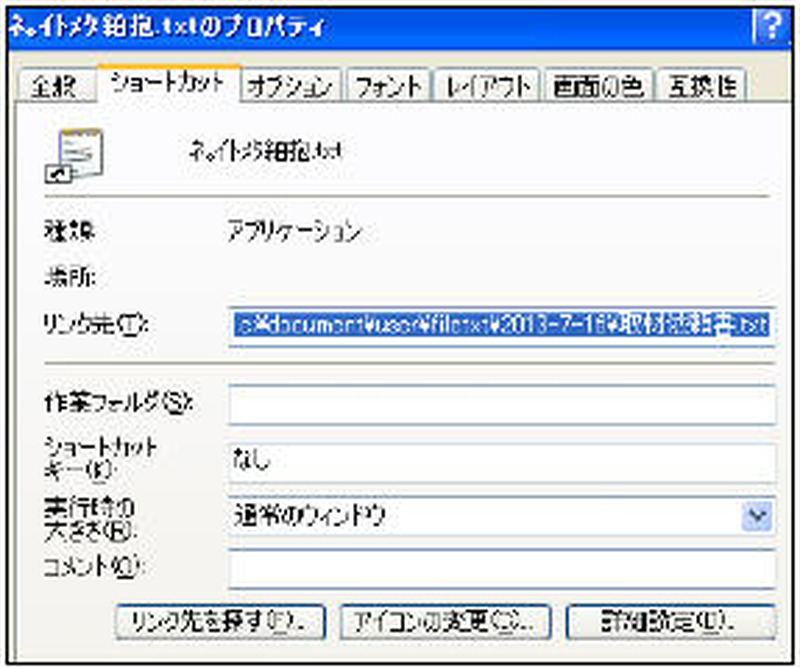Click the ショートカットキー field showing なし
The height and width of the screenshot is (668, 800).
(501, 461)
